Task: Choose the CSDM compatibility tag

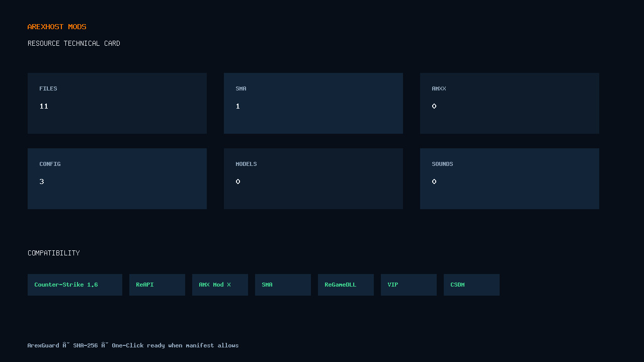Action: coord(471,285)
